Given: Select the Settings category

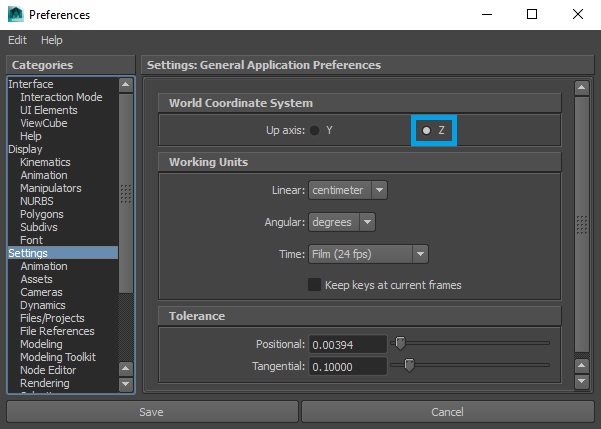Looking at the screenshot, I should coord(63,253).
